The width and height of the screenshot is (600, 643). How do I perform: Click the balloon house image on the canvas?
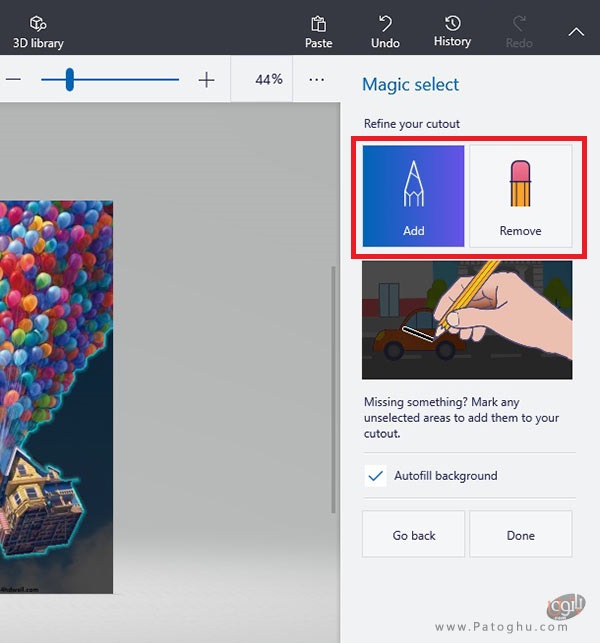56,397
